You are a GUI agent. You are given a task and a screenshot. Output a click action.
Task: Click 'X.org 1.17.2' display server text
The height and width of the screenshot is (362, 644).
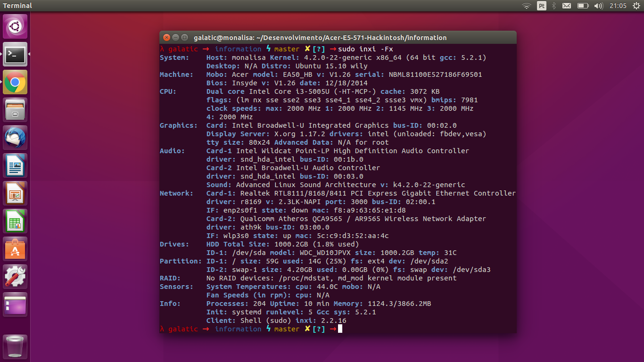tap(300, 134)
